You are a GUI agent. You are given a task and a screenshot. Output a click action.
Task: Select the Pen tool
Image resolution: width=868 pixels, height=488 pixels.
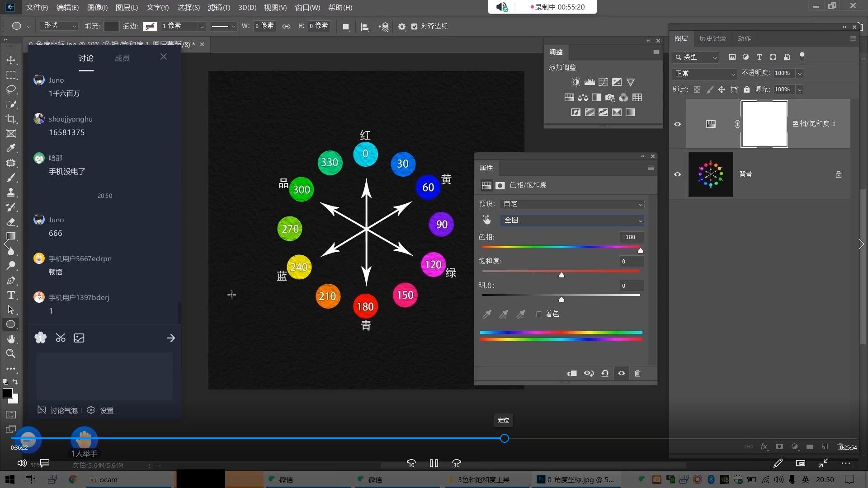coord(11,280)
